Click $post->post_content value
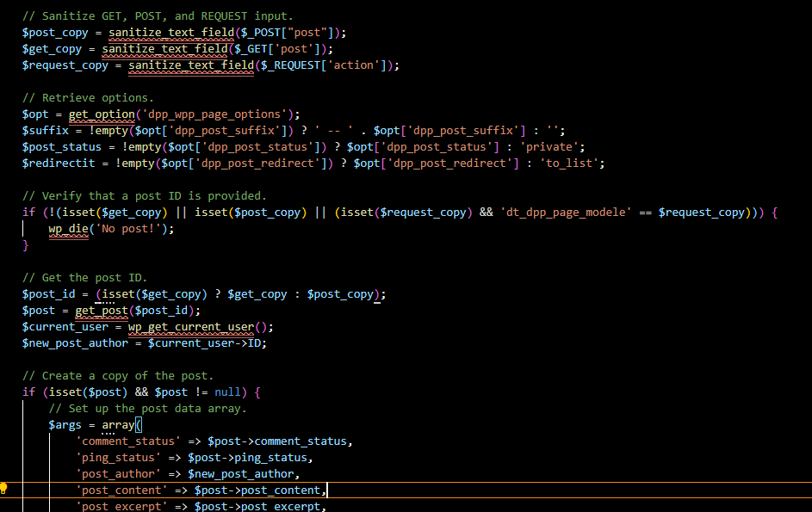Screen dimensions: 812x512 [x=257, y=490]
